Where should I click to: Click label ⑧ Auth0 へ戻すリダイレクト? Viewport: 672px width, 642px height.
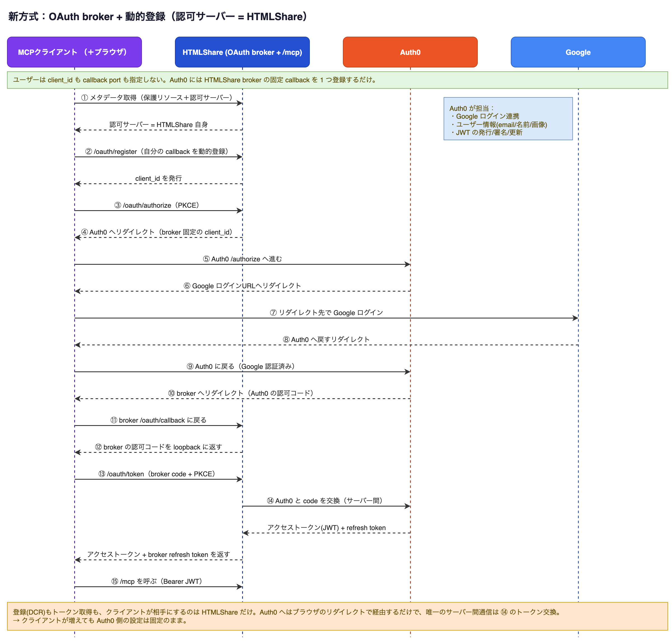[326, 339]
